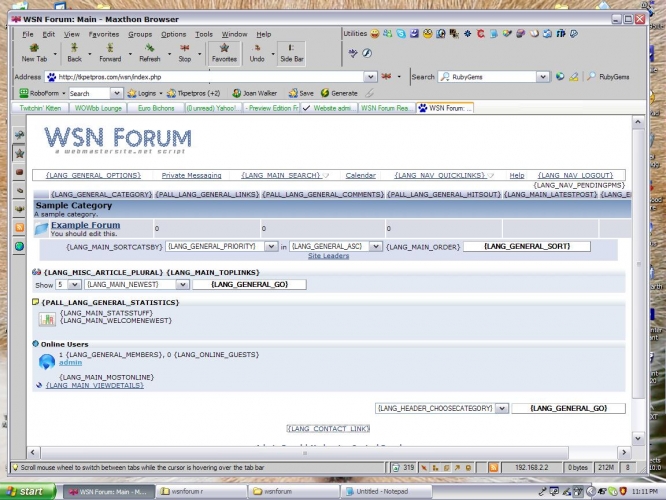
Task: Click the horizontal scrollbar track
Action: click(305, 453)
